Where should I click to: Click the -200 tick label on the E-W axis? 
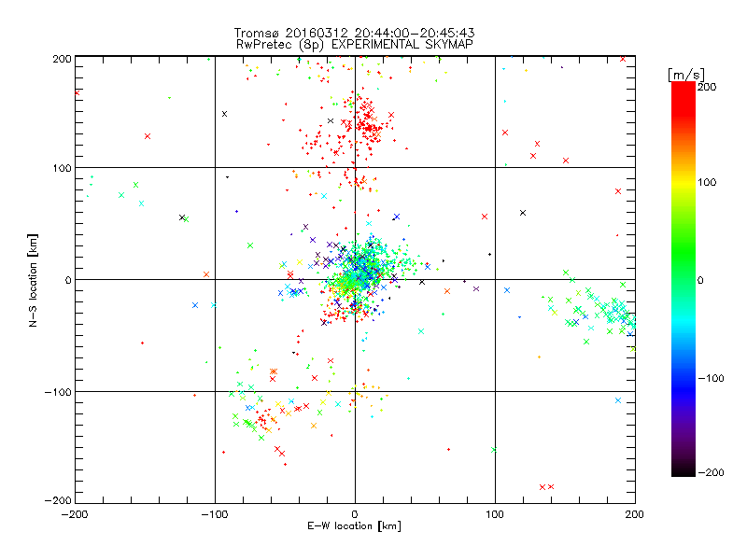click(75, 514)
